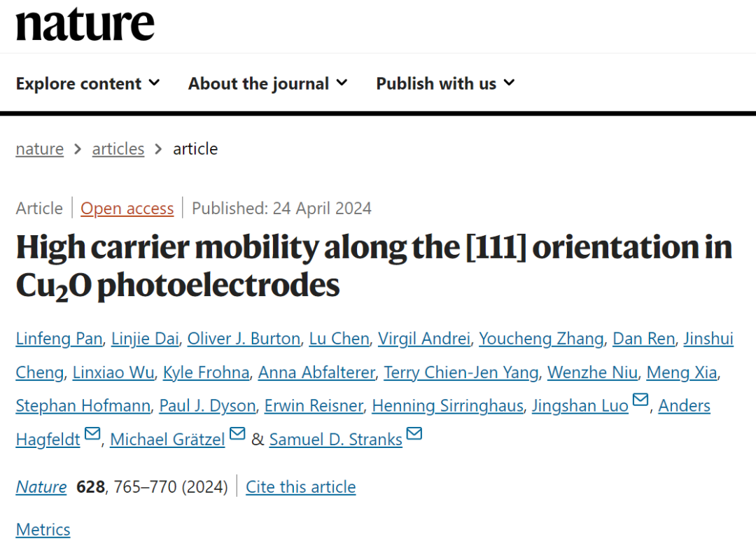The image size is (756, 553).
Task: Open author Linfeng Pan's details
Action: (60, 339)
